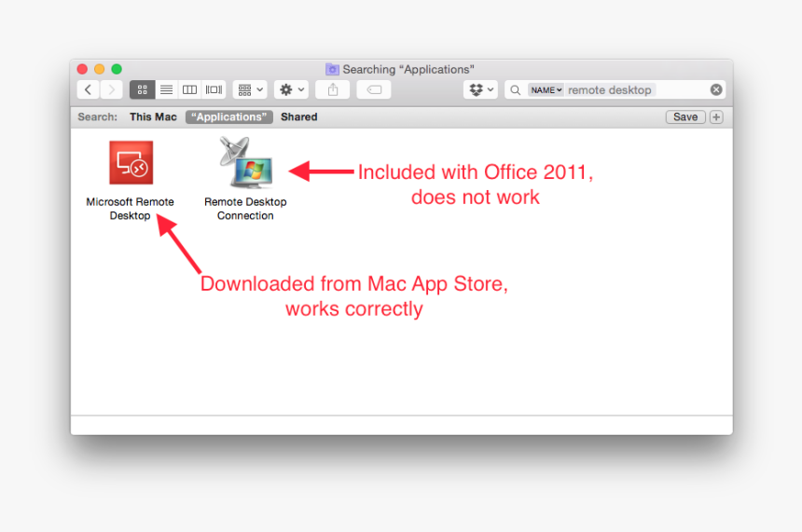Image resolution: width=802 pixels, height=532 pixels.
Task: Set search scope to This Mac
Action: click(153, 117)
